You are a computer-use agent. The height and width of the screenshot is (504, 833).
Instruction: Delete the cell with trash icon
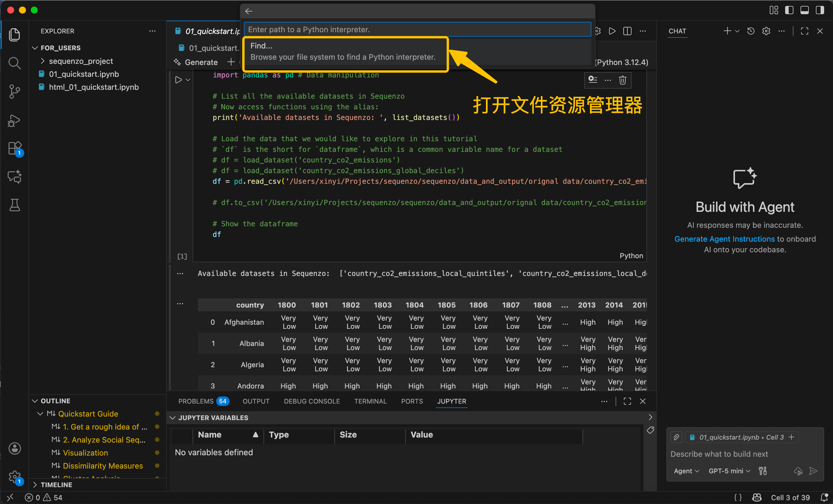point(622,80)
